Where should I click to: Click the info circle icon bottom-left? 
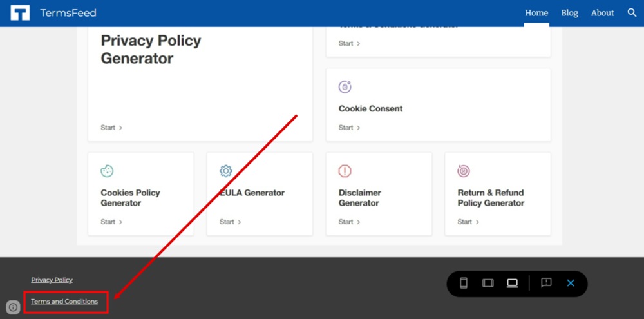coord(13,307)
